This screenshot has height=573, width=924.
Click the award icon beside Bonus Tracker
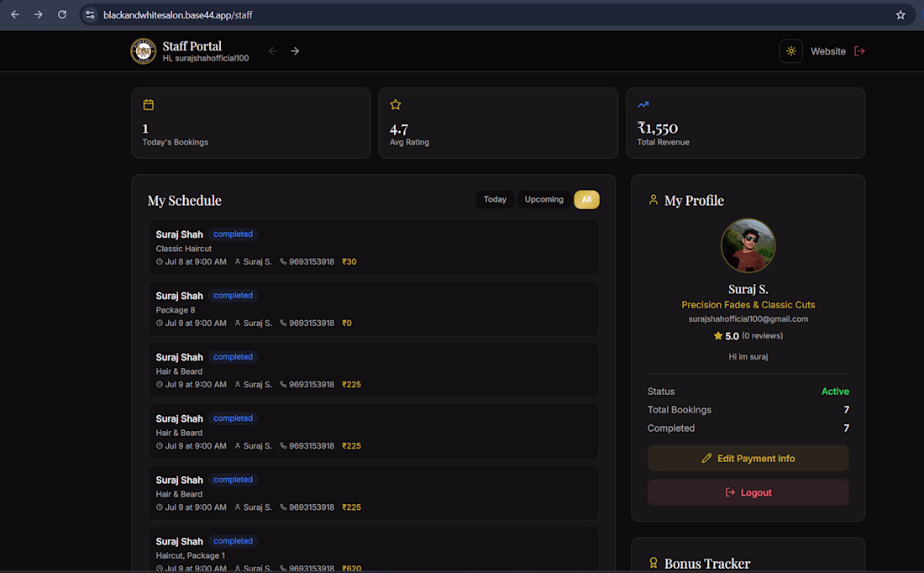[x=653, y=563]
